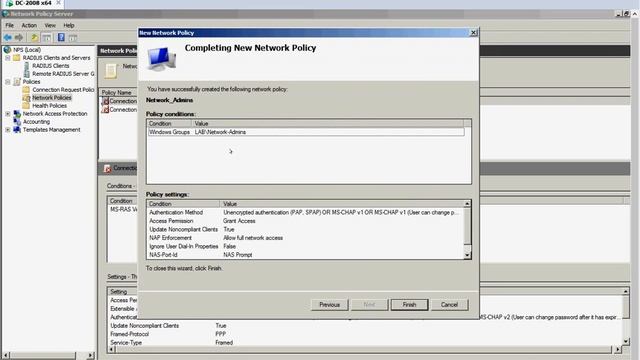Select Network Policies in console tree
Viewport: 640px width, 360px height.
(52, 98)
